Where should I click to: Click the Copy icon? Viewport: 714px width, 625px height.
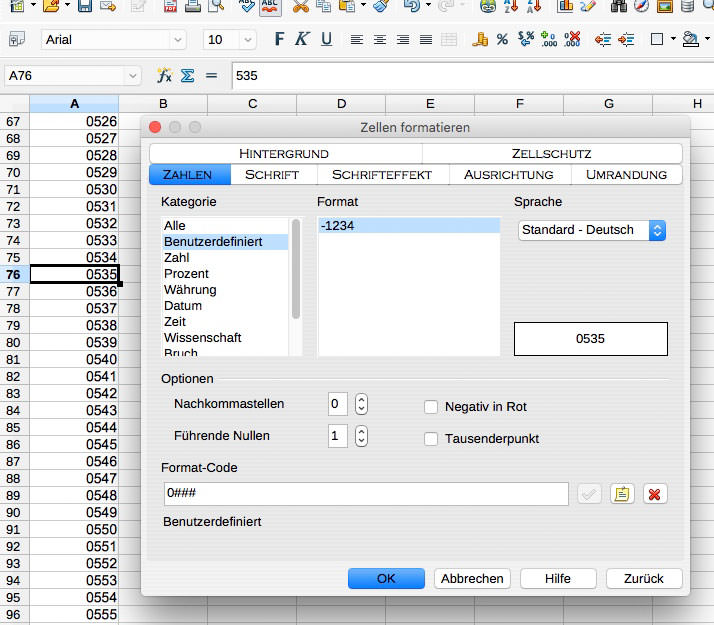tap(324, 5)
